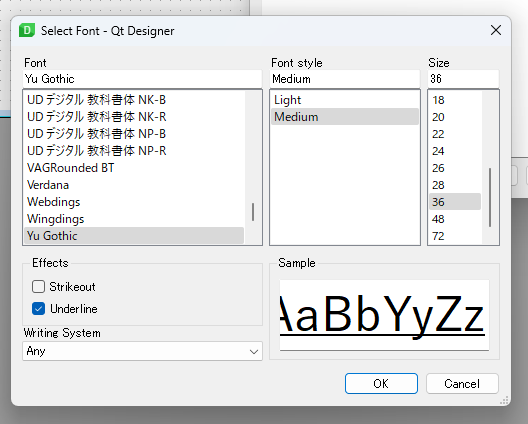Choose Light font style
The image size is (528, 424).
click(345, 100)
